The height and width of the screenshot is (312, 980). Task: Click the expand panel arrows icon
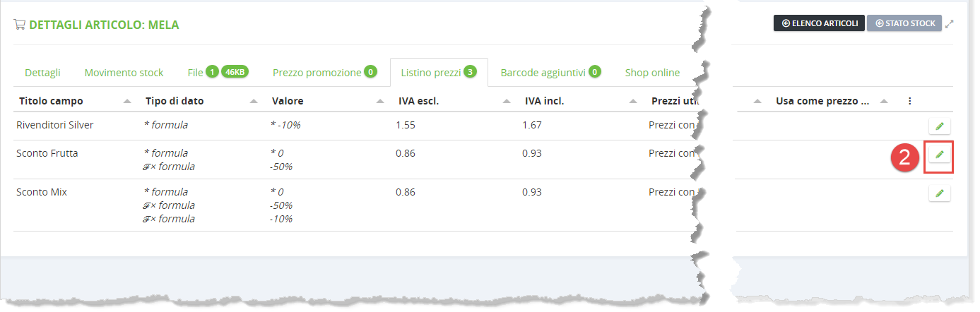950,24
